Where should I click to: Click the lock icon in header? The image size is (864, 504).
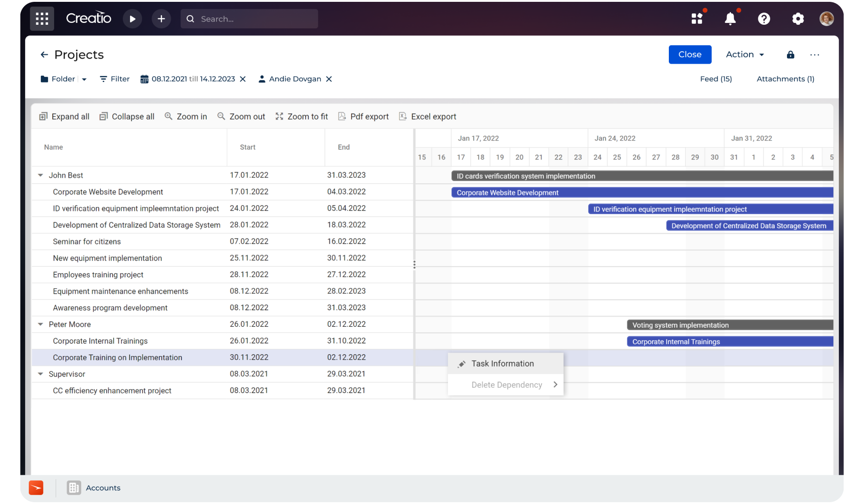point(790,55)
